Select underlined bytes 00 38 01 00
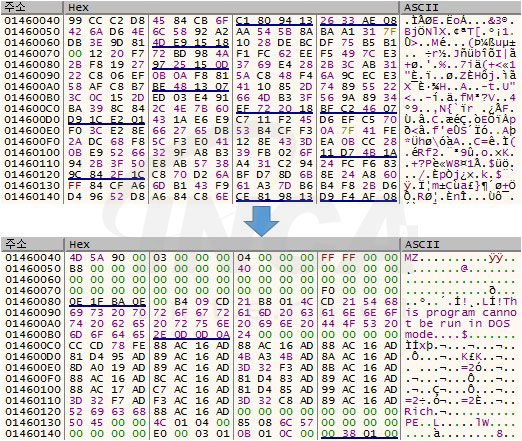This screenshot has height=441, width=522. (359, 434)
